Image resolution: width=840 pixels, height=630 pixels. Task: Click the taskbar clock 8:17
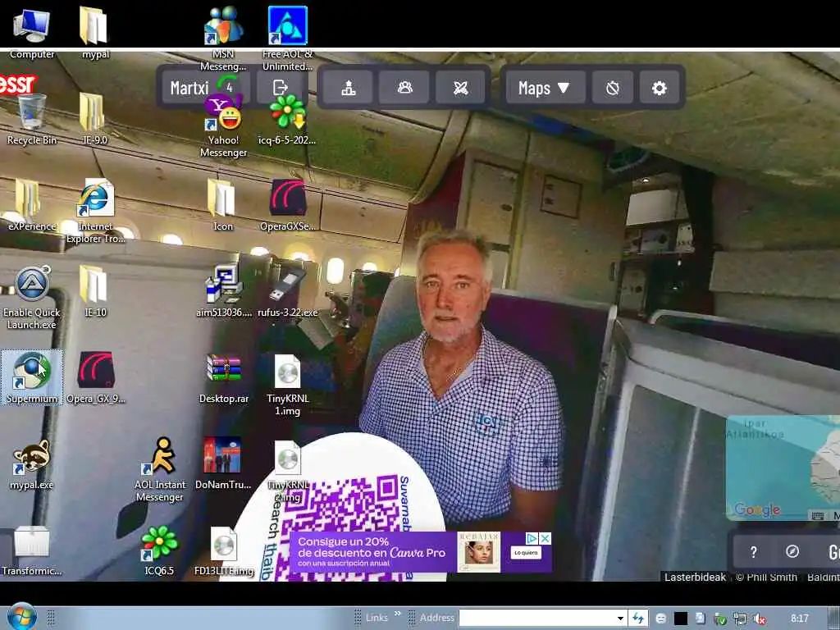point(800,619)
